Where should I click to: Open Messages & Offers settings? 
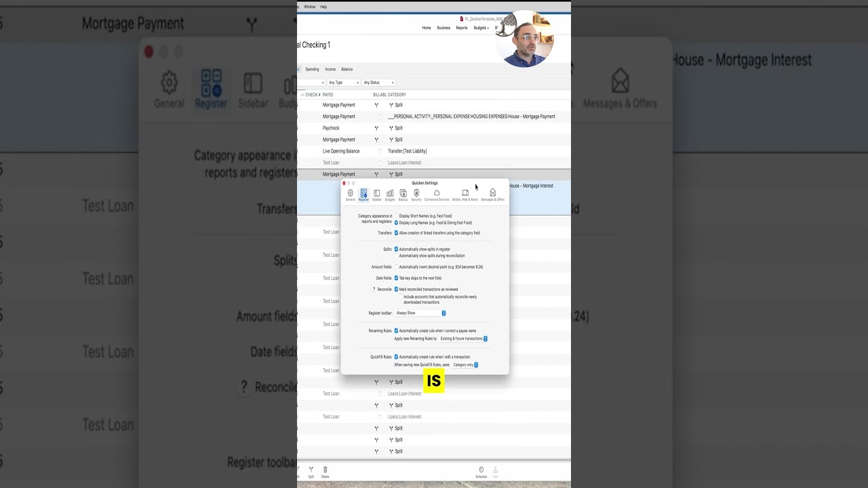coord(493,195)
